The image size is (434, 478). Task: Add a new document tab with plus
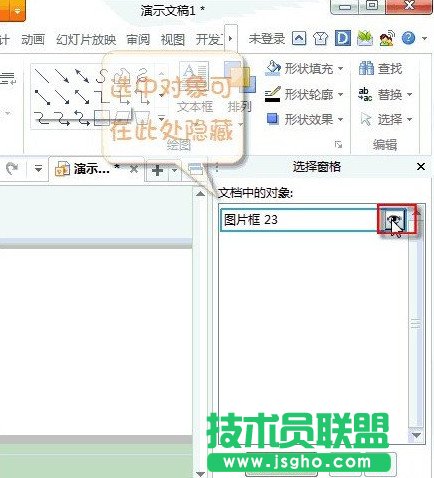157,170
